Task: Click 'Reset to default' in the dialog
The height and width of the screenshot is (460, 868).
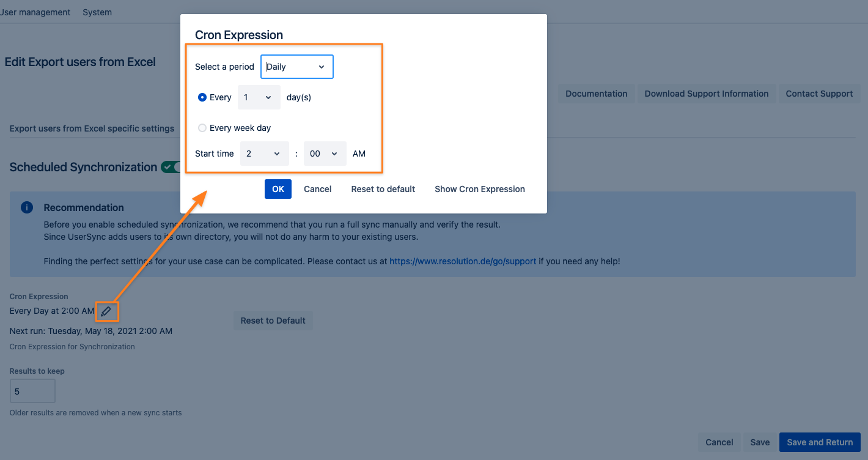Action: [383, 189]
